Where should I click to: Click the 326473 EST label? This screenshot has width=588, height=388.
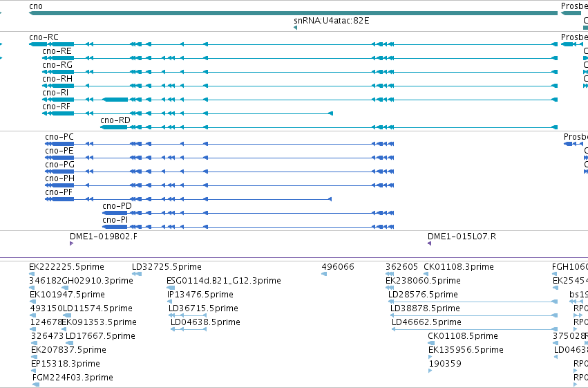click(x=47, y=336)
